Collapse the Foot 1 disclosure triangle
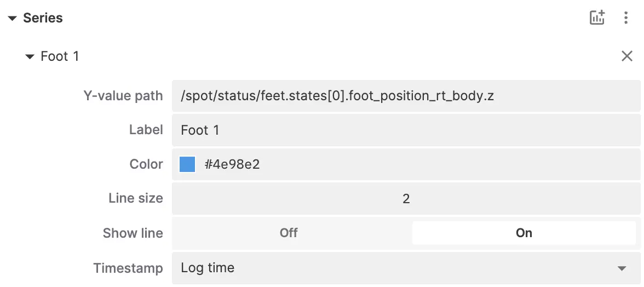 (30, 56)
